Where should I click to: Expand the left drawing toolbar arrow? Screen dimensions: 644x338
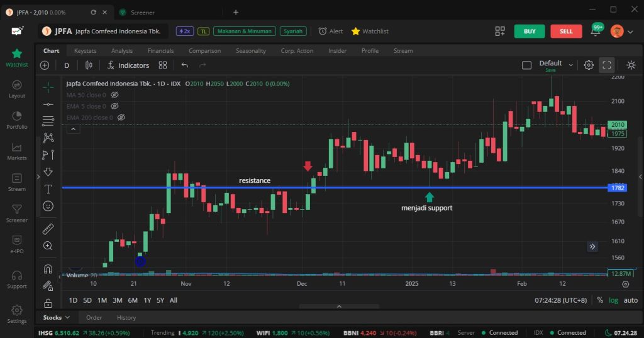[x=38, y=177]
